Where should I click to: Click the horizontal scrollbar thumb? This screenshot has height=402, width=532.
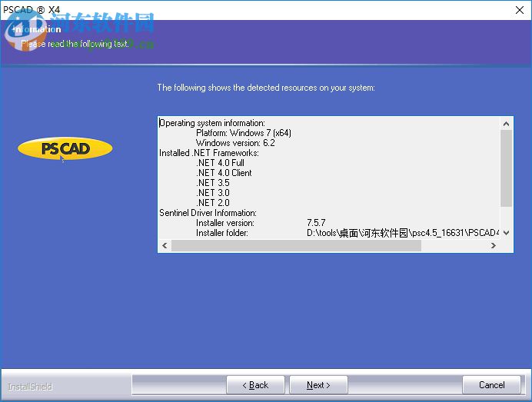click(296, 246)
